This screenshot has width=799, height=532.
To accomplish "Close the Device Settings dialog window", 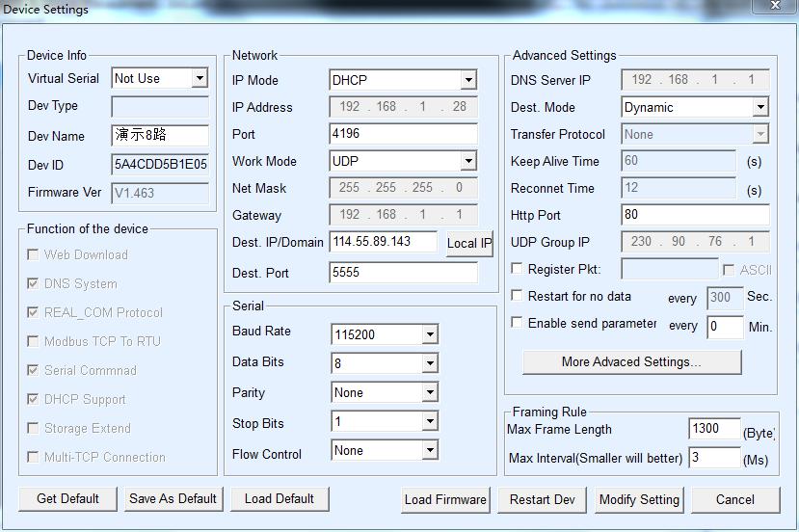I will (775, 7).
